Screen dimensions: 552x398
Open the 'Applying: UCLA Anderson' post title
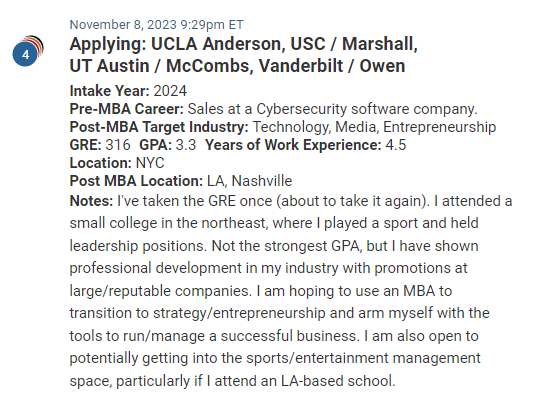tap(243, 55)
